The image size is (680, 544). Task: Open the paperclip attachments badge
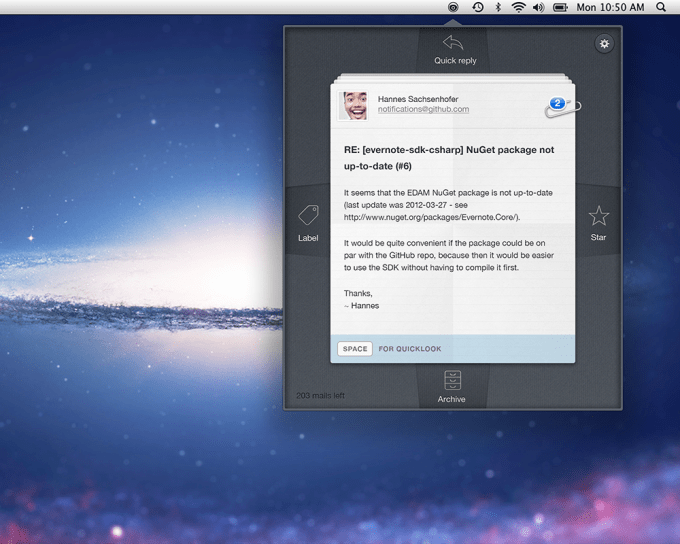(562, 105)
